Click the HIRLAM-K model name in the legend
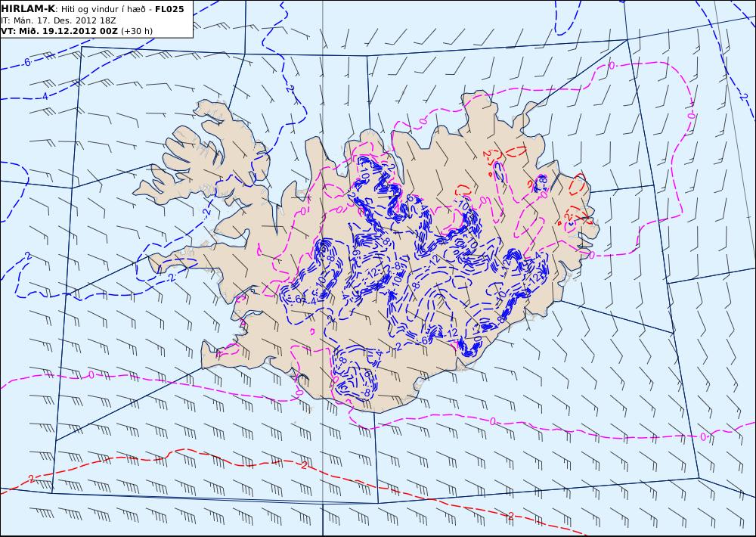Screen dimensions: 756x537 (x=28, y=9)
